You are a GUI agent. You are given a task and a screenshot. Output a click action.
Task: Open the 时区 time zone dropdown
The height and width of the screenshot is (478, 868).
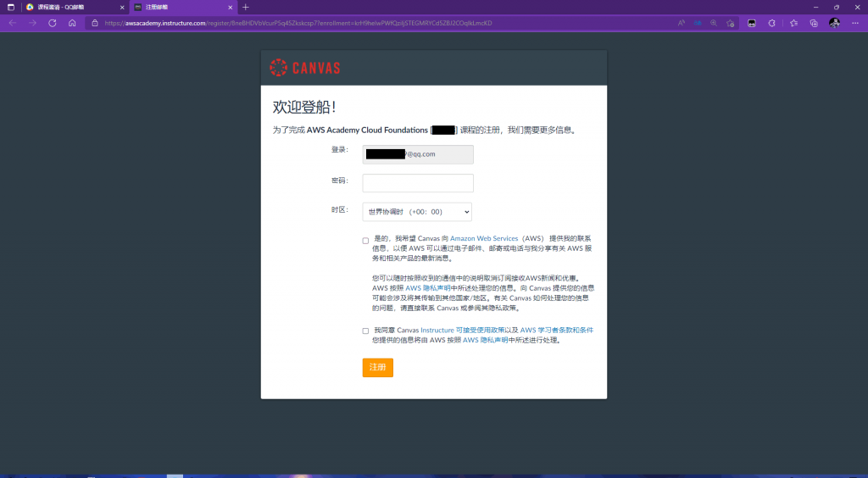(x=417, y=212)
